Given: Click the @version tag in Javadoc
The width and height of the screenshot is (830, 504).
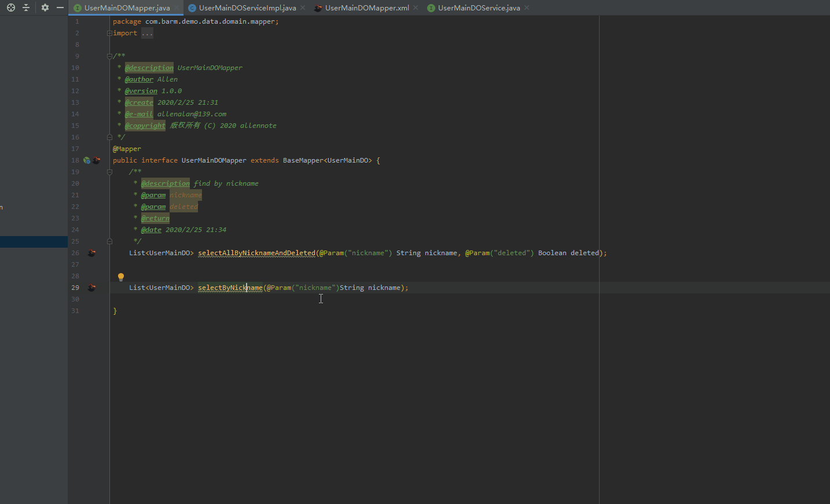Looking at the screenshot, I should (x=141, y=91).
